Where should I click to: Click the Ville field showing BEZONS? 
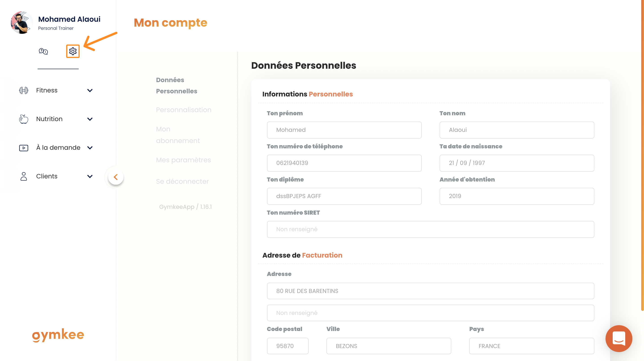coord(388,346)
